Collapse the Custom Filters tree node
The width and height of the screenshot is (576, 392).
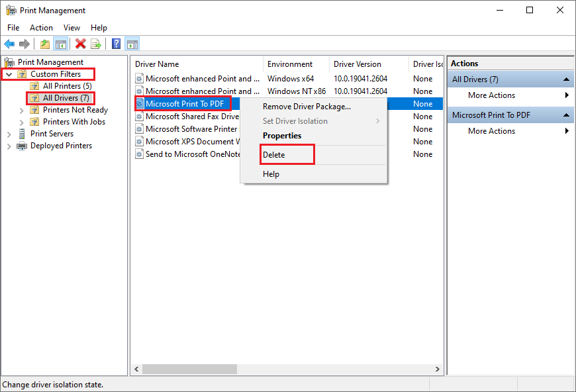tap(9, 74)
